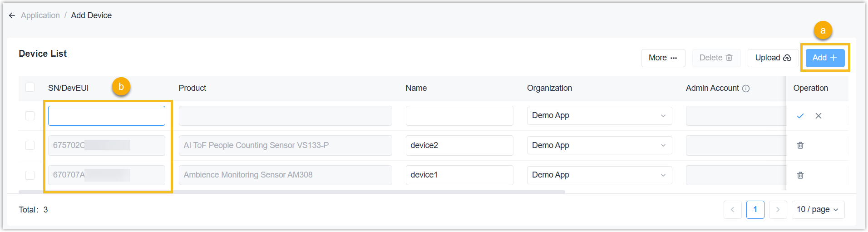This screenshot has width=868, height=232.
Task: Click the Add button
Action: [825, 58]
